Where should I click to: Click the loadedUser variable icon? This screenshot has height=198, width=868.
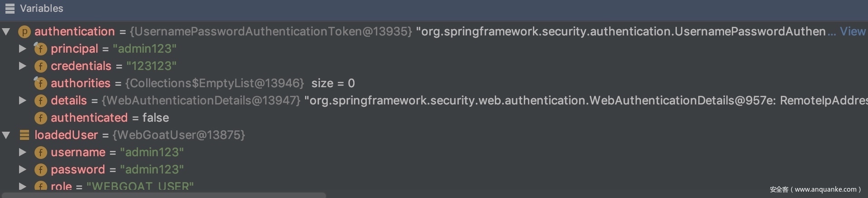24,135
